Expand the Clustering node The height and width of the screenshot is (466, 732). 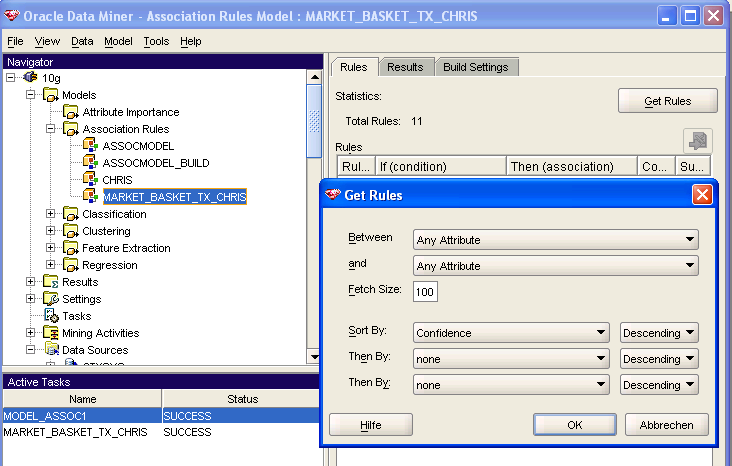pos(50,231)
